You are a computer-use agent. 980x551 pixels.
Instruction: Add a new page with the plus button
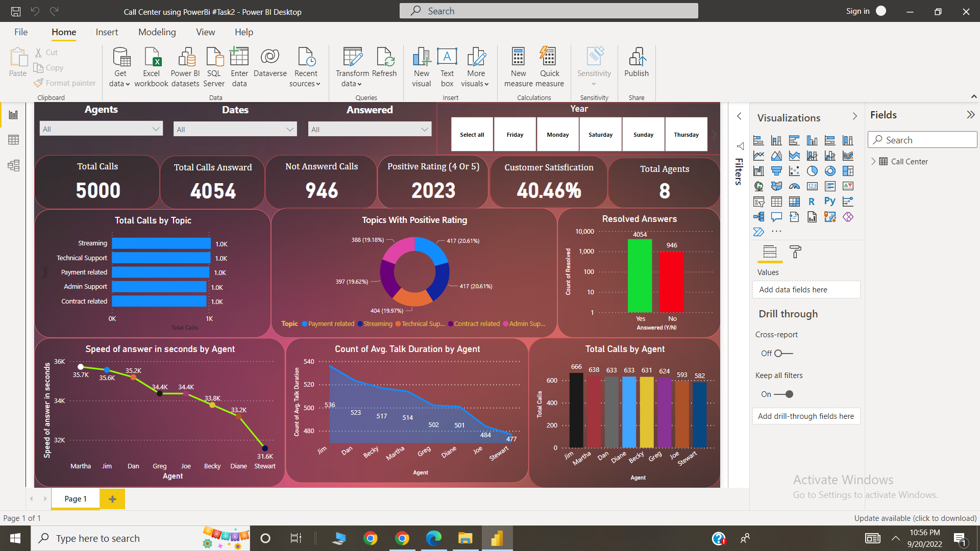pyautogui.click(x=112, y=498)
